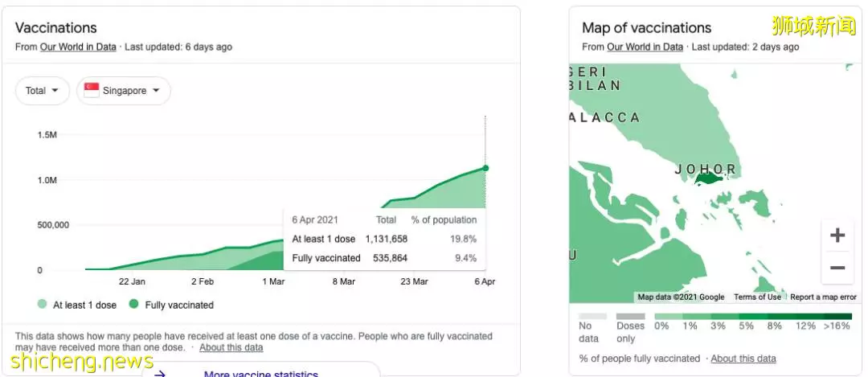Click Terms of Use on the map

point(757,297)
